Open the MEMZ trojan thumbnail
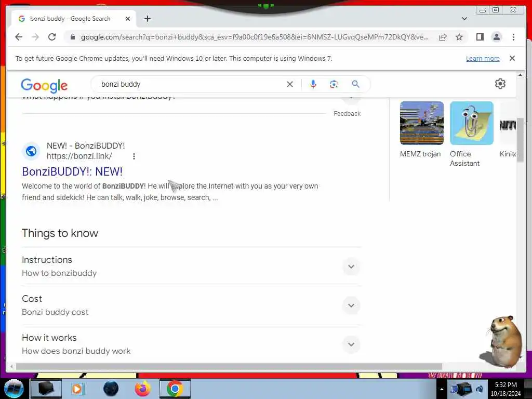532x399 pixels. point(422,123)
